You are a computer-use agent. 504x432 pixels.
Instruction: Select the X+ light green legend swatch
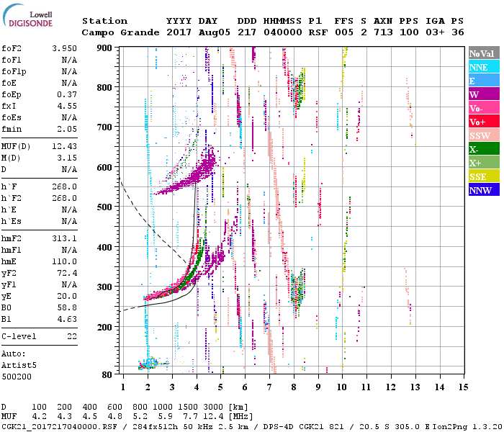[x=484, y=162]
